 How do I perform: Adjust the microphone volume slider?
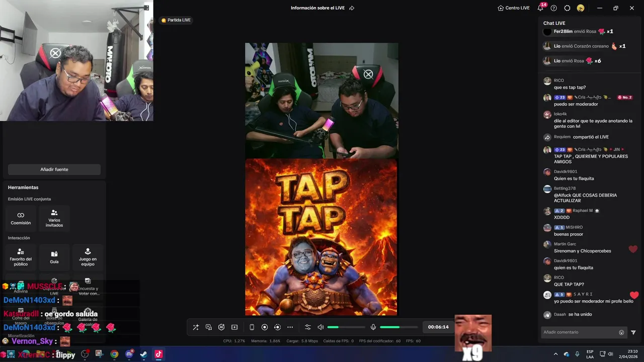point(398,327)
